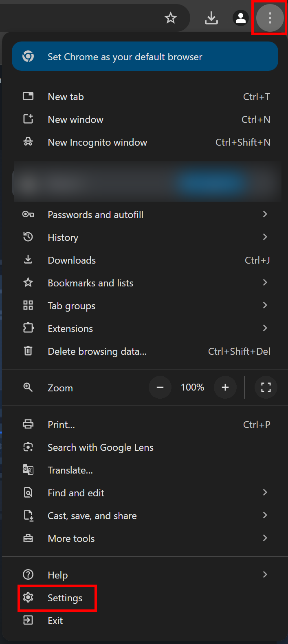Select Delete browsing data menu entry
288x644 pixels.
click(x=97, y=351)
